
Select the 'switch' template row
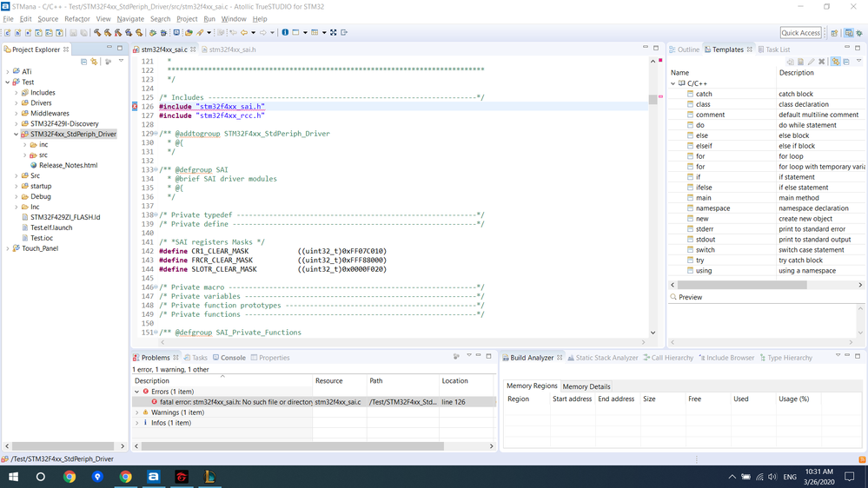(767, 250)
